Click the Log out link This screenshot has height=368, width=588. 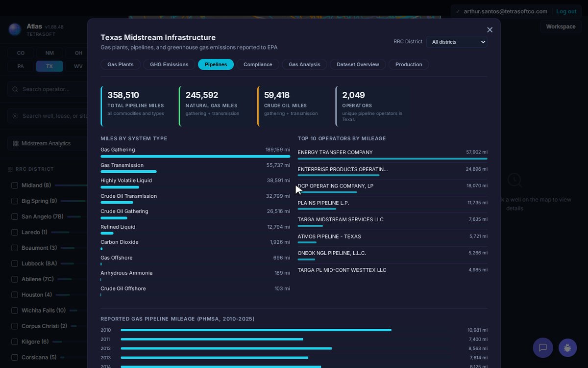click(x=566, y=11)
